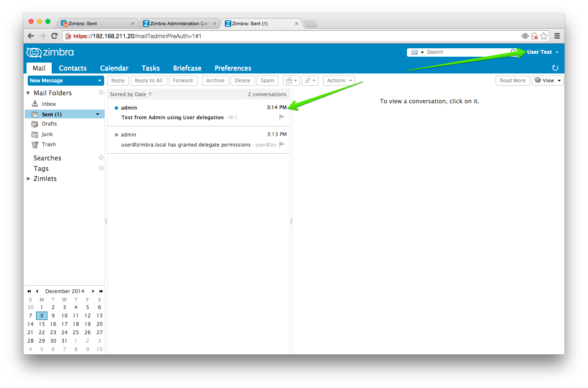The width and height of the screenshot is (588, 388).
Task: Switch to first 'Zimbra: Sent' browser tab
Action: [97, 24]
